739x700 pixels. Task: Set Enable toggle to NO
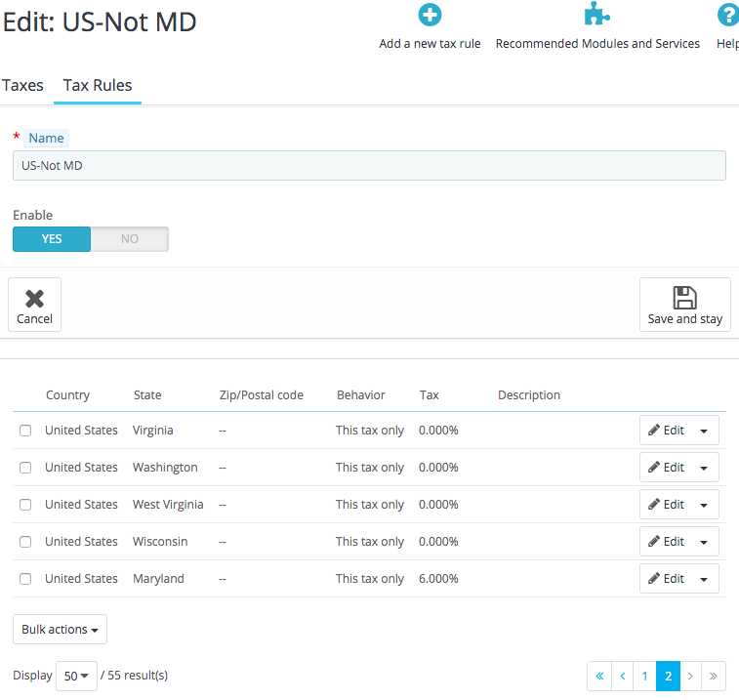coord(130,239)
